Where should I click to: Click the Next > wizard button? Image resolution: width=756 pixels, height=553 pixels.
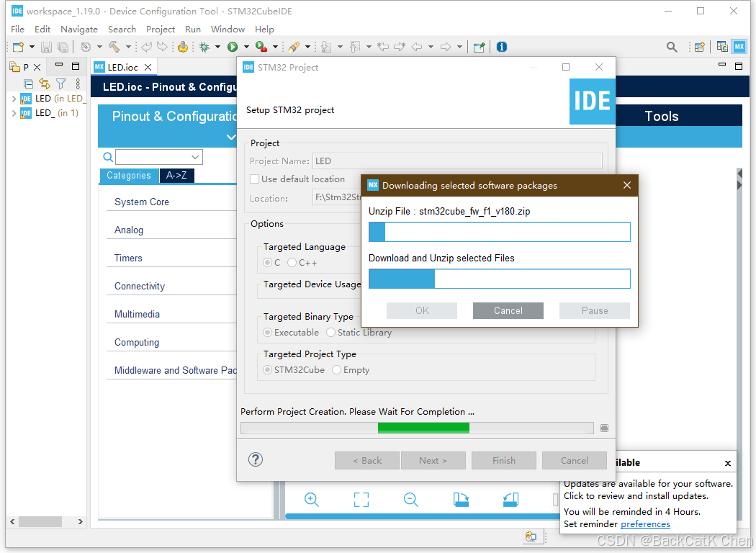[x=433, y=460]
